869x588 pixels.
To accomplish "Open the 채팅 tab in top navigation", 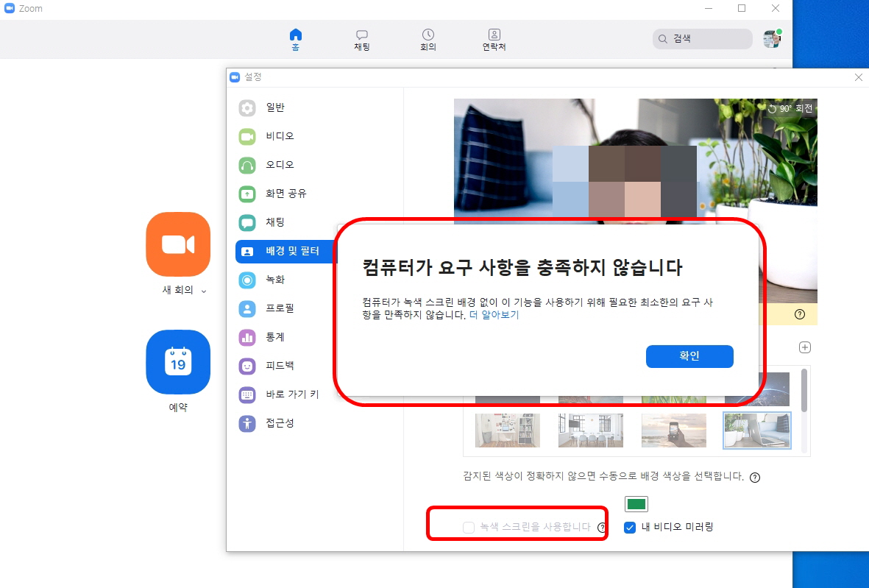I will pos(362,39).
